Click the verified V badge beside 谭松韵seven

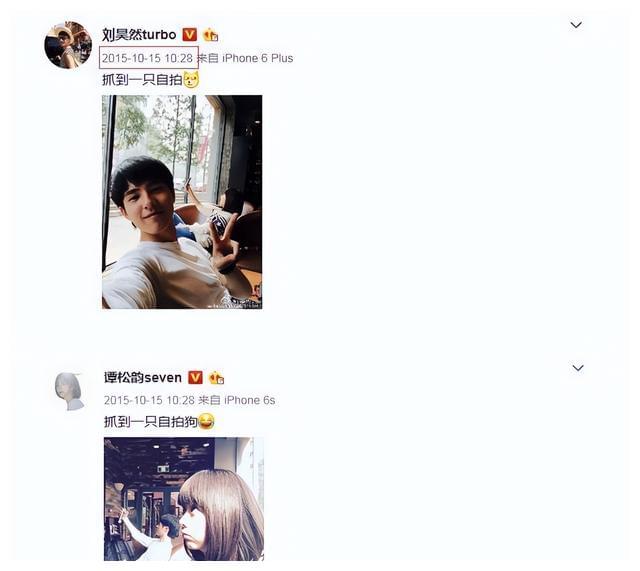[x=195, y=378]
